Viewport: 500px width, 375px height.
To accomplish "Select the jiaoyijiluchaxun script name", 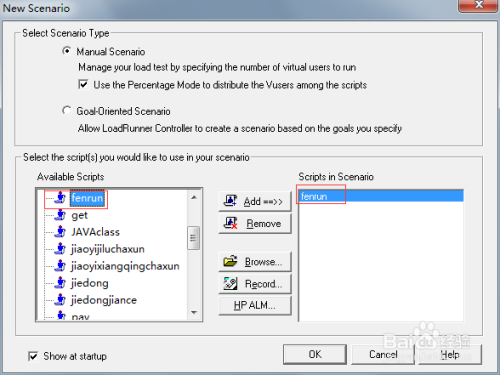I will coord(108,249).
